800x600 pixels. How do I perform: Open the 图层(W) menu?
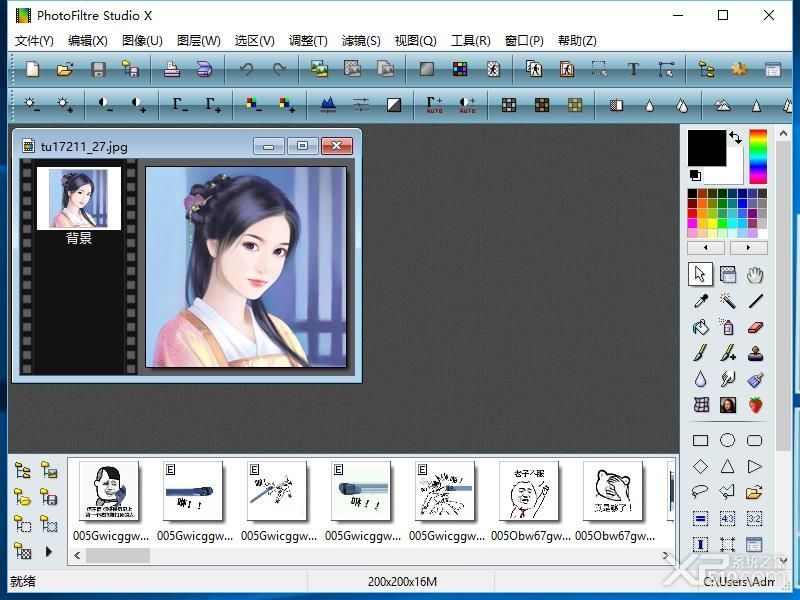pos(198,41)
